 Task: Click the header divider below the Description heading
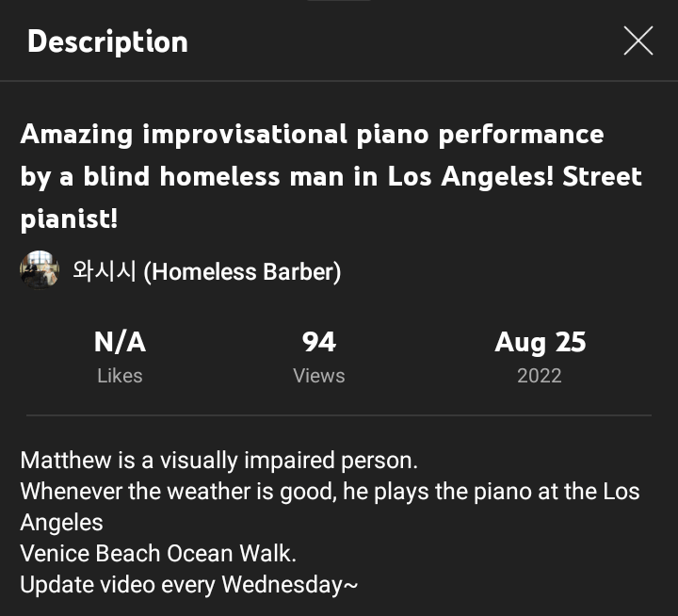pyautogui.click(x=338, y=82)
